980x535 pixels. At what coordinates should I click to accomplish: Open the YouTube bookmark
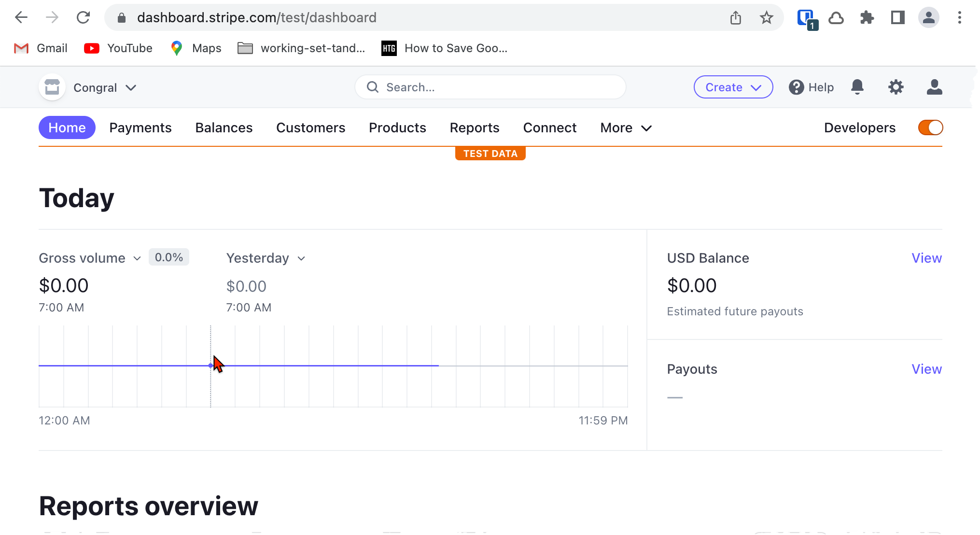pos(118,48)
